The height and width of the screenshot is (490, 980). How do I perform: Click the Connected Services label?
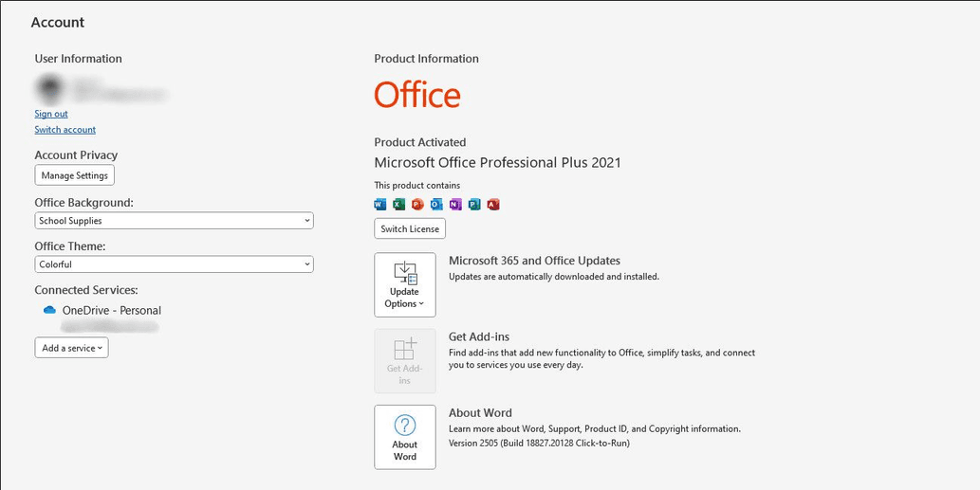click(x=86, y=290)
